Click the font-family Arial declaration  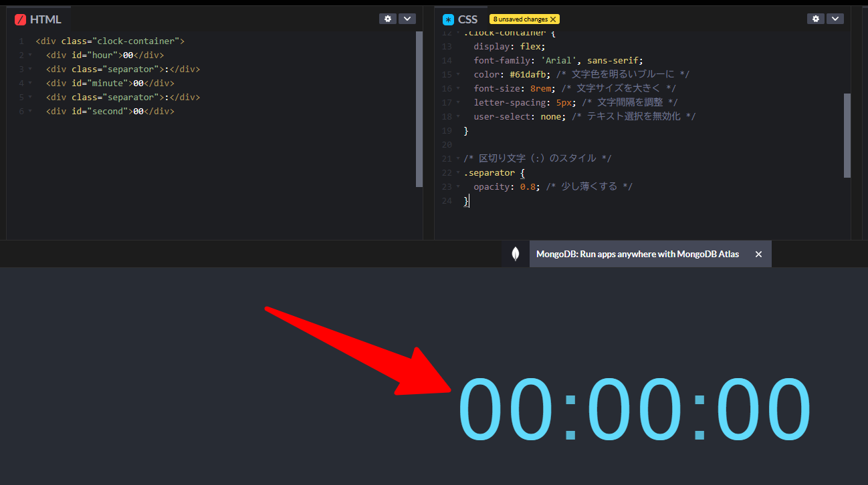(x=558, y=60)
